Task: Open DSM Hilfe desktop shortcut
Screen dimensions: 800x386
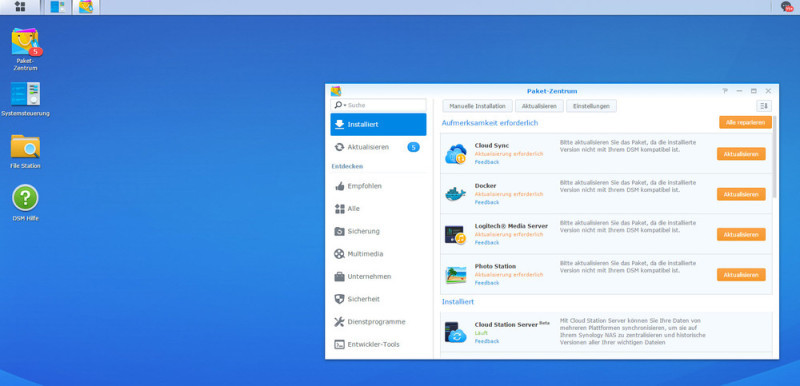Action: point(25,202)
